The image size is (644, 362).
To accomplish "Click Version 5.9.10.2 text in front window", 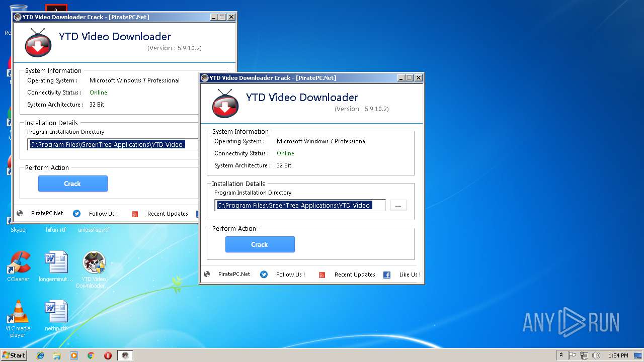I will pyautogui.click(x=361, y=109).
